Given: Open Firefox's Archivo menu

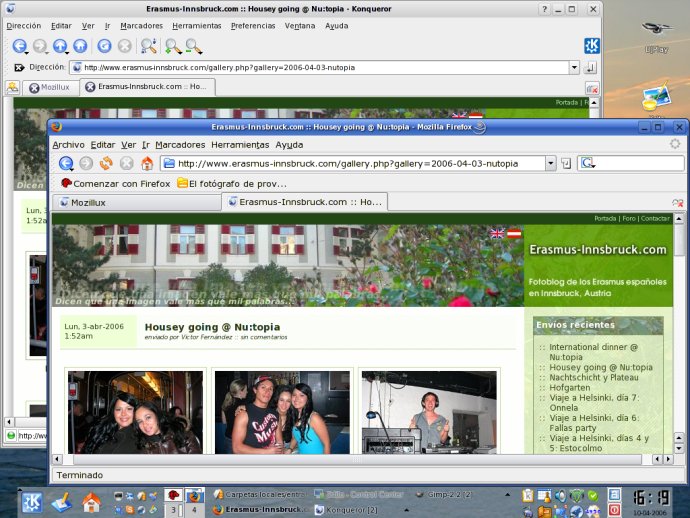Looking at the screenshot, I should [x=68, y=145].
